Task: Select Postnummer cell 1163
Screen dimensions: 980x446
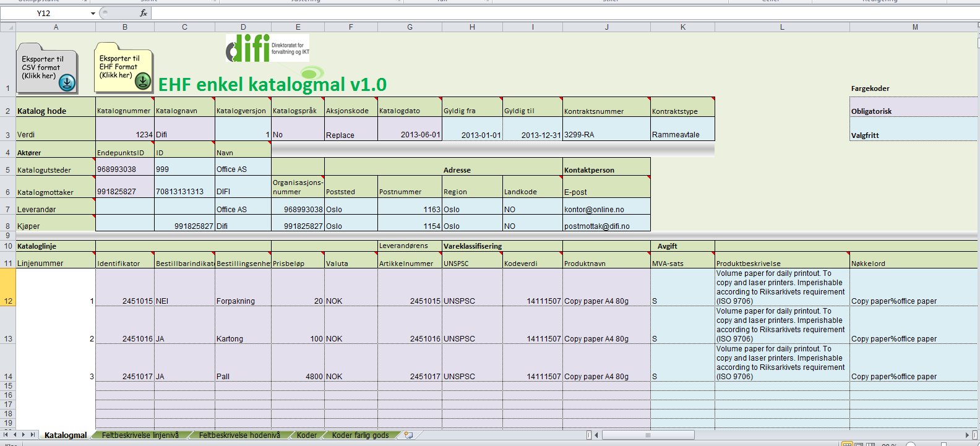Action: point(410,206)
